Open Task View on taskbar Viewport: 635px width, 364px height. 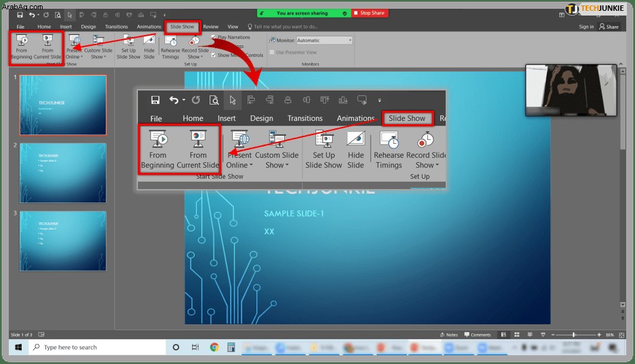point(195,347)
